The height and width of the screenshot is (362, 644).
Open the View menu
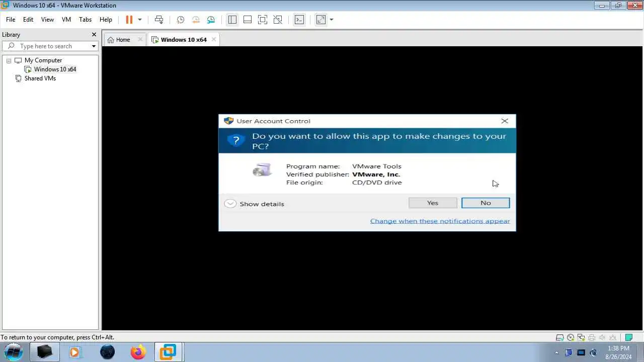[x=47, y=20]
